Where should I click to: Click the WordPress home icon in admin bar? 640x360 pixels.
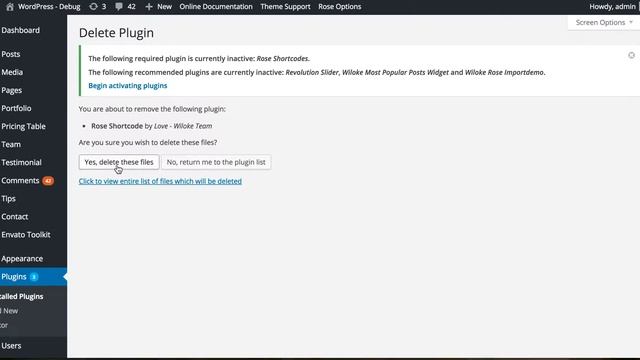10,7
